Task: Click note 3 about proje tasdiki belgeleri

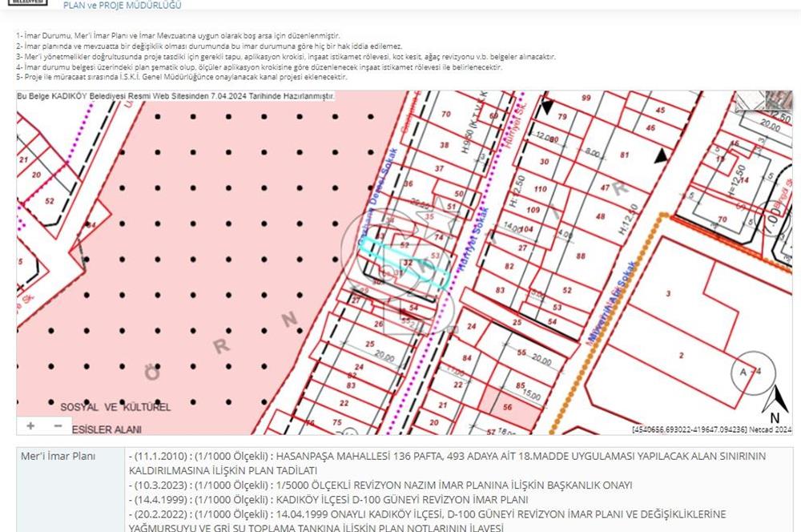Action: pos(286,57)
